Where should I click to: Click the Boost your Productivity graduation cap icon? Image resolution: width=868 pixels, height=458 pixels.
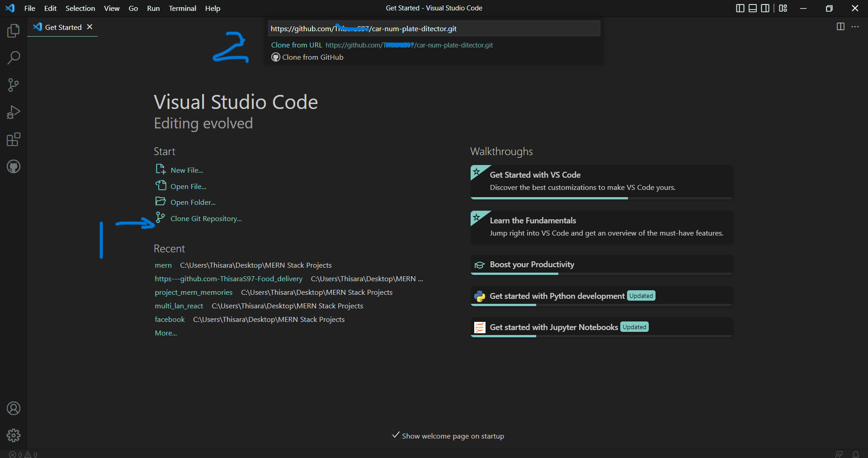pos(480,265)
